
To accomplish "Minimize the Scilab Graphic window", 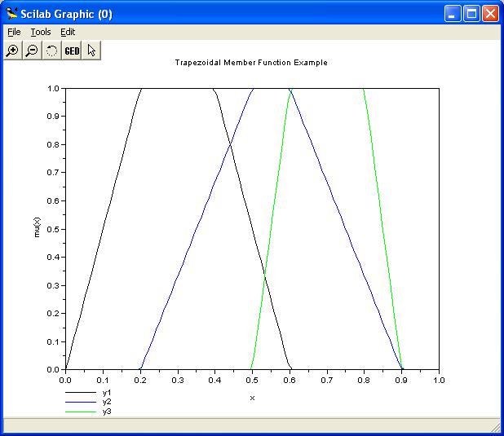I will point(453,14).
